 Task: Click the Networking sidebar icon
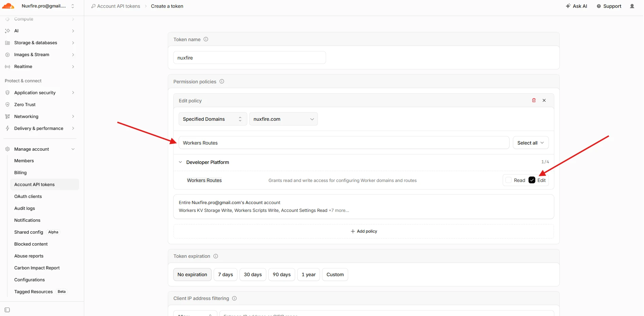[x=7, y=116]
